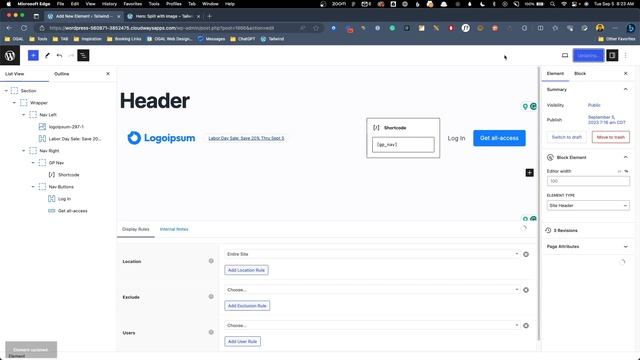Viewport: 640px width, 360px height.
Task: Switch to the Outline tab
Action: pyautogui.click(x=62, y=74)
